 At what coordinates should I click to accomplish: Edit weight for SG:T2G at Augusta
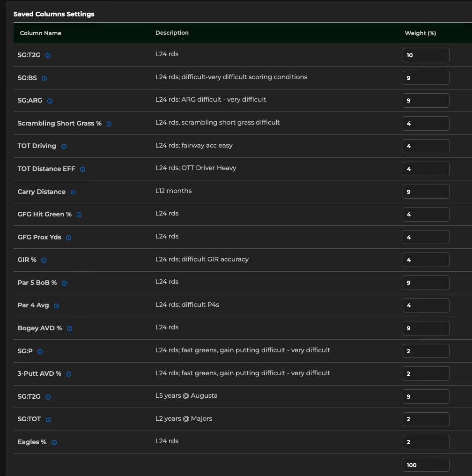[x=426, y=396]
